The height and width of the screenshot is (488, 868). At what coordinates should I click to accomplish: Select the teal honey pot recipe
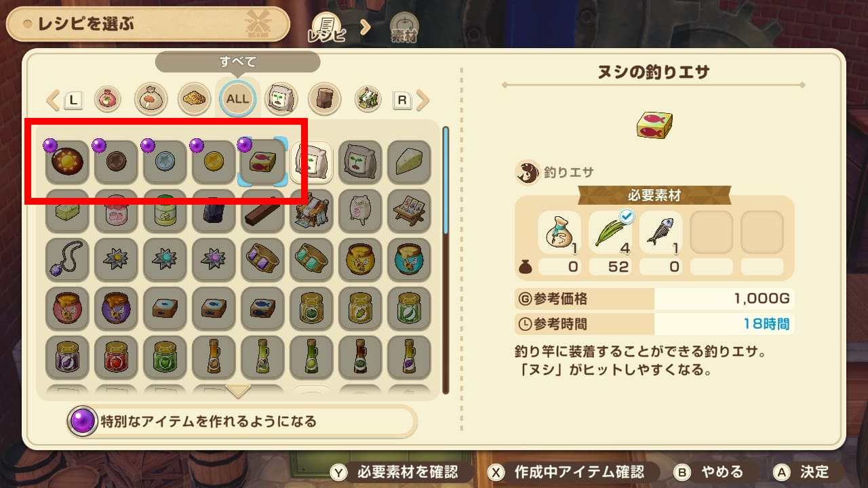[409, 260]
